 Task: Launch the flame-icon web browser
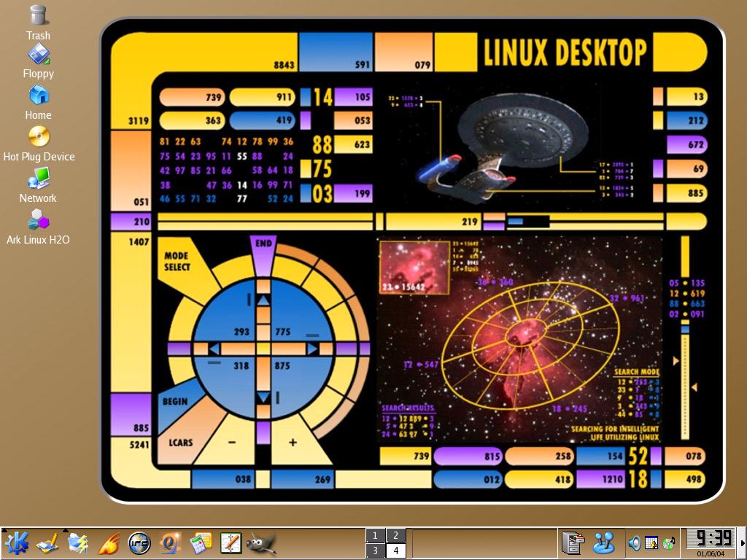108,543
